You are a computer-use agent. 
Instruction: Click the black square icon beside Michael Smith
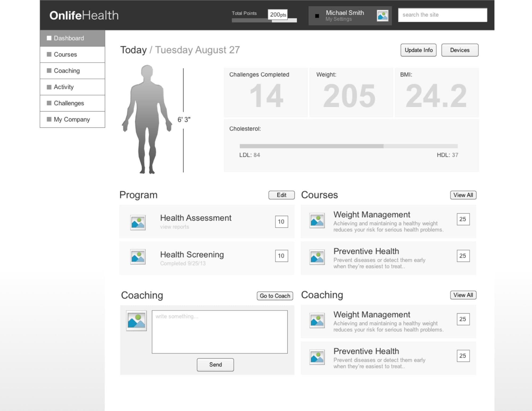tap(317, 16)
